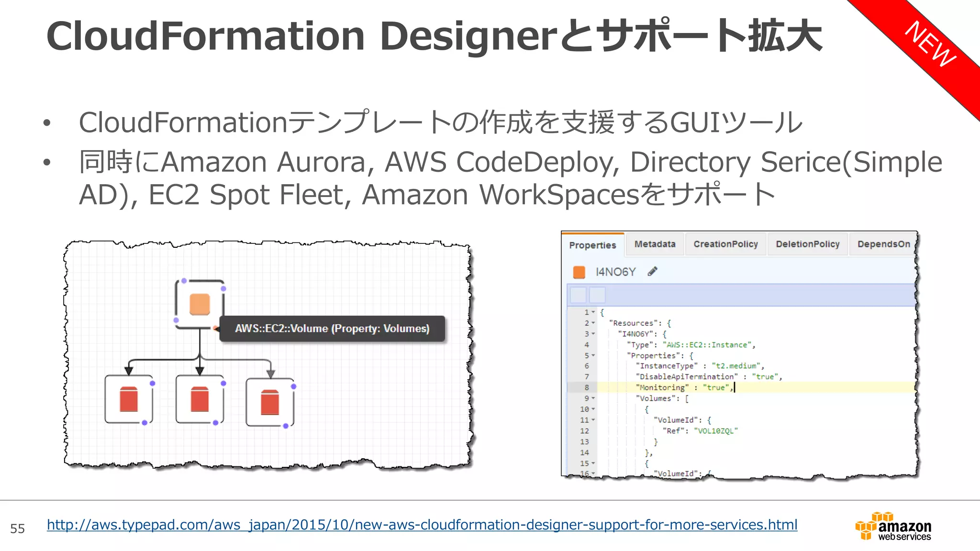
Task: Click the first blank editor toolbar button
Action: 578,295
